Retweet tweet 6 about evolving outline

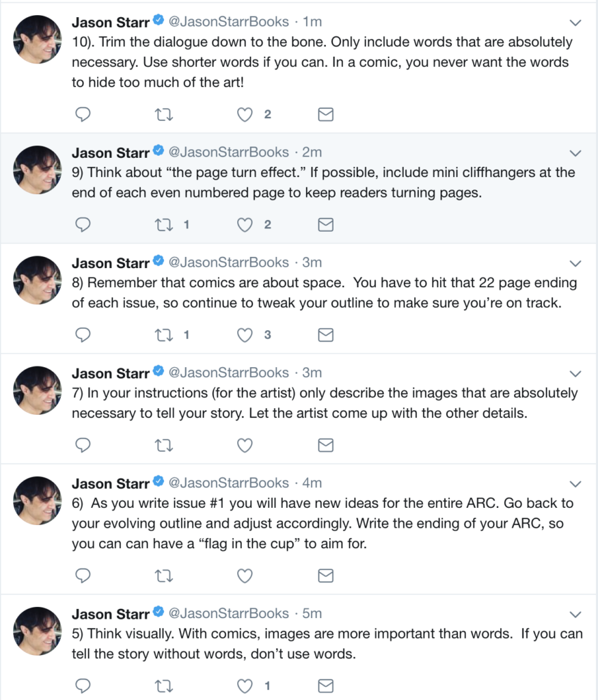click(x=164, y=576)
